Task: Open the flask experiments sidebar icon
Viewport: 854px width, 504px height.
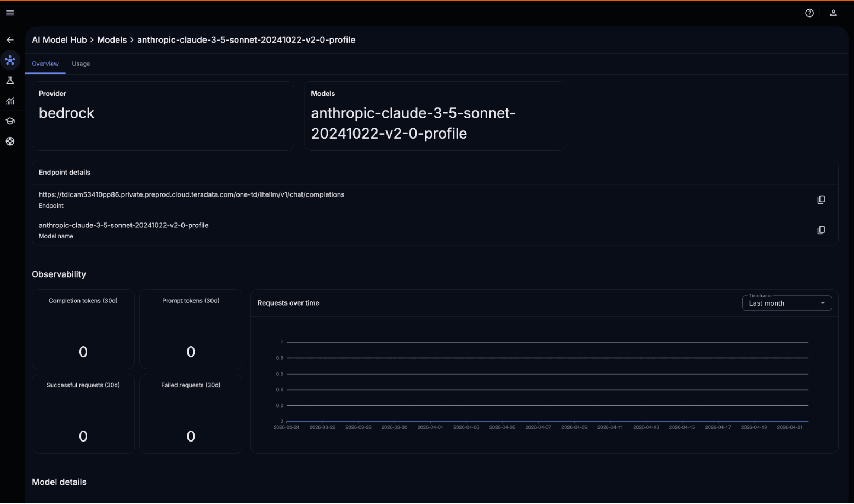Action: click(x=10, y=81)
